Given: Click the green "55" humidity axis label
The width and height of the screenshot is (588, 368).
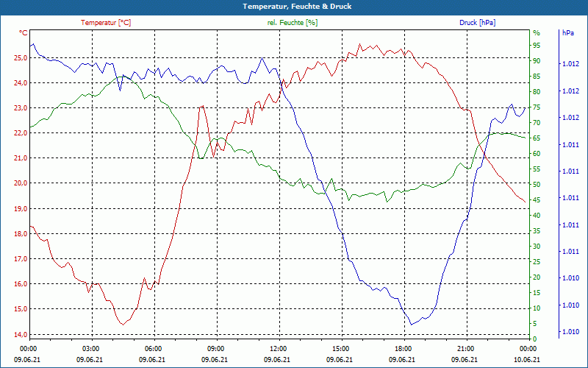Looking at the screenshot, I should 537,169.
